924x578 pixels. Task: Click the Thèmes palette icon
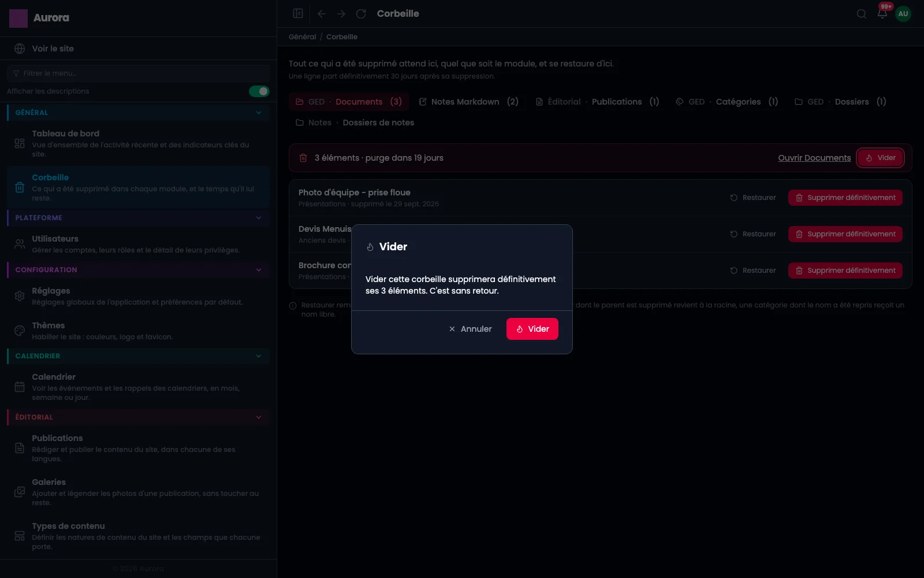[20, 331]
